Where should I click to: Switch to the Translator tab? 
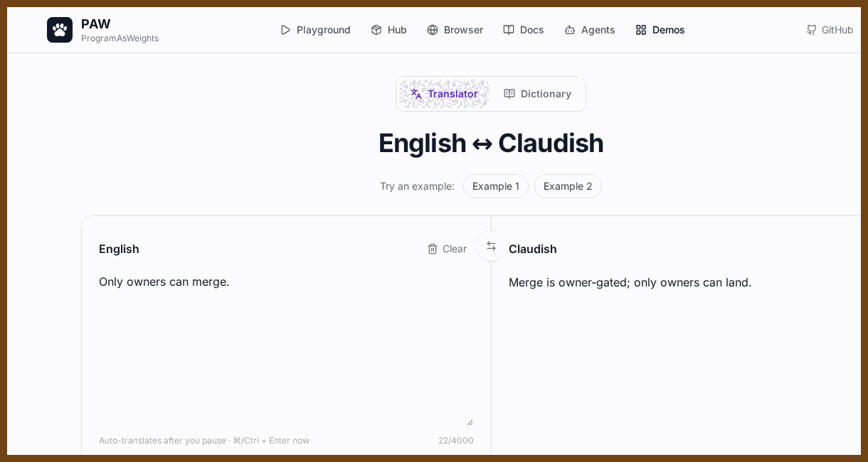point(444,94)
